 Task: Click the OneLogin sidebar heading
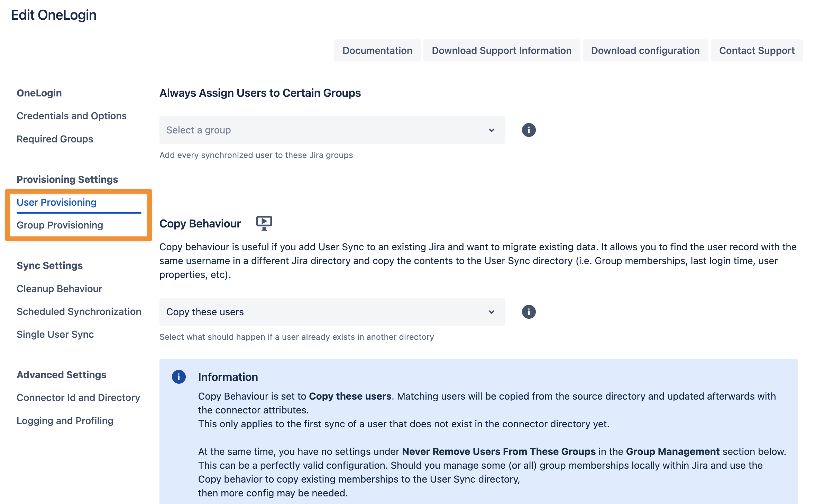[39, 93]
